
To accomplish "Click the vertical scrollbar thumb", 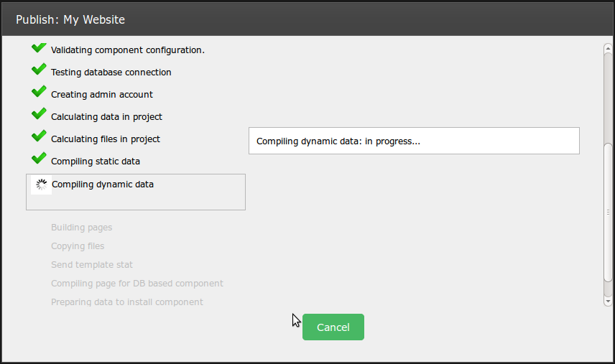I will 608,219.
